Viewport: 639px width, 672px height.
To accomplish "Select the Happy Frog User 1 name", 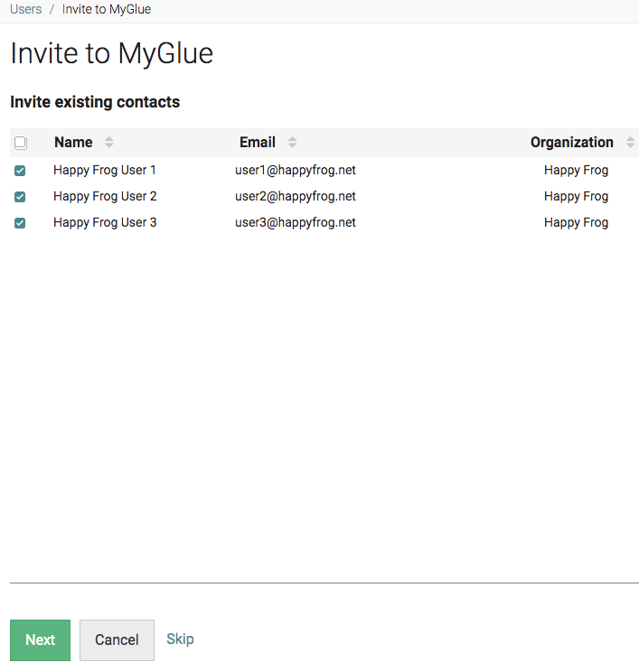I will 104,170.
